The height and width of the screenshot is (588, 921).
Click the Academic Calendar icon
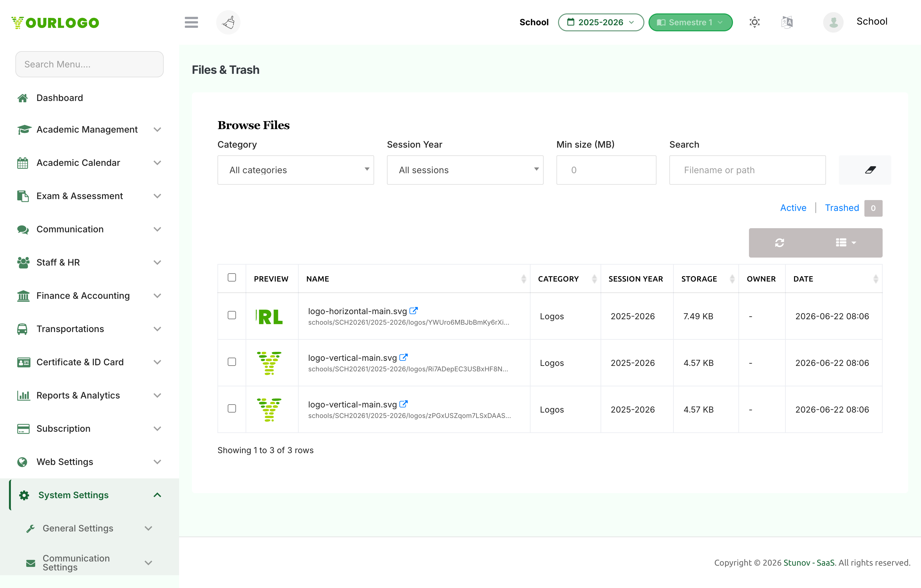pyautogui.click(x=23, y=163)
